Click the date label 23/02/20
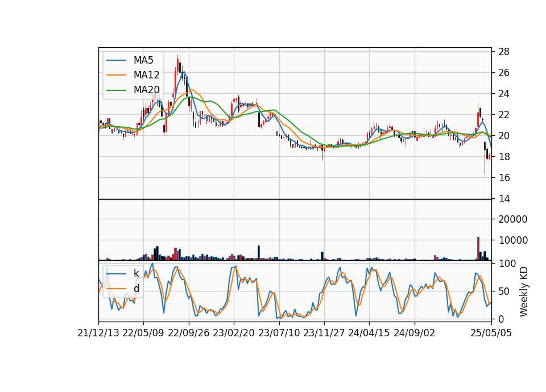546x392 pixels. (234, 333)
